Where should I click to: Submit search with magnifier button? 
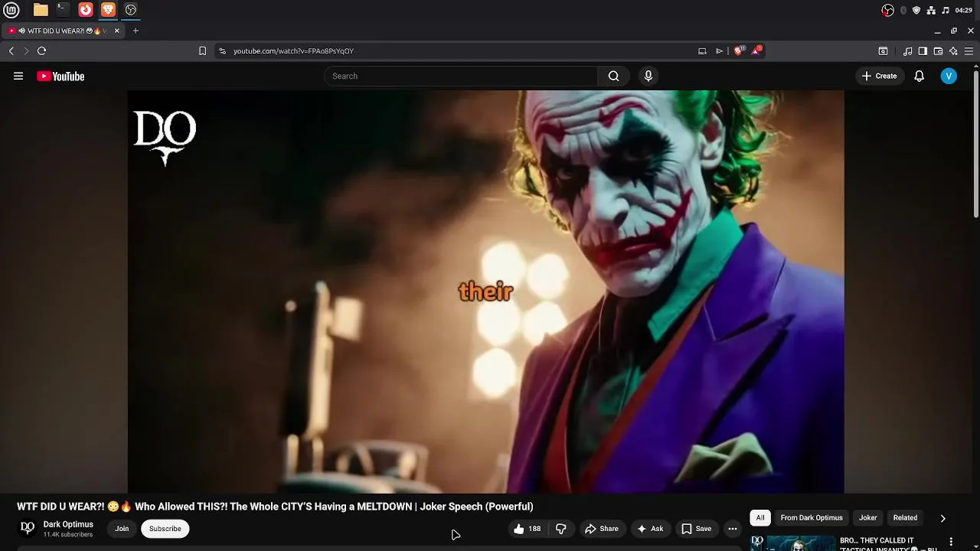pyautogui.click(x=613, y=76)
